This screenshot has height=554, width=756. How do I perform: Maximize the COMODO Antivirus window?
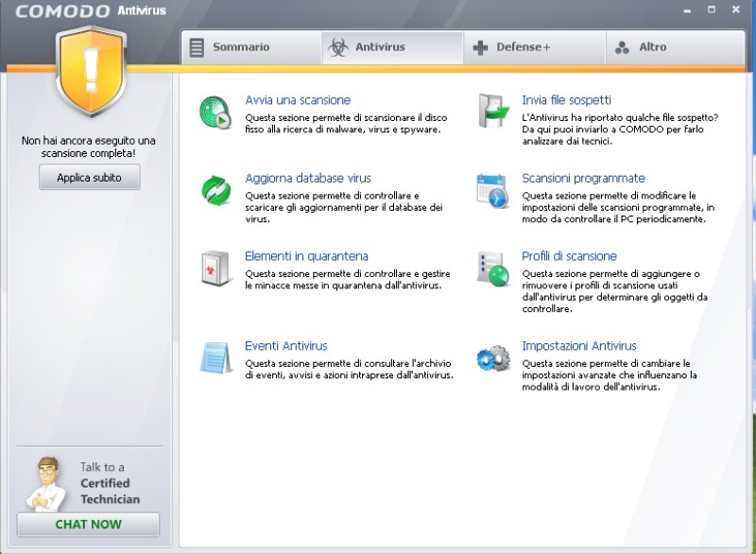[x=712, y=9]
